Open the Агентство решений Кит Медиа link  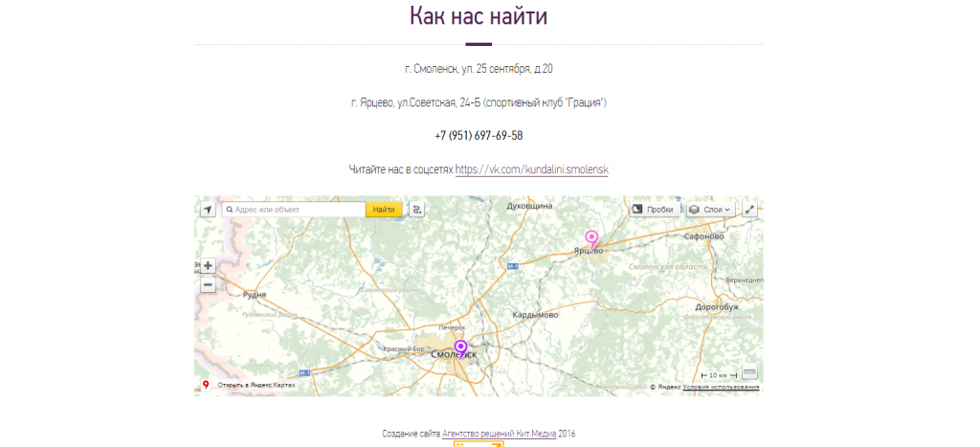coord(499,434)
